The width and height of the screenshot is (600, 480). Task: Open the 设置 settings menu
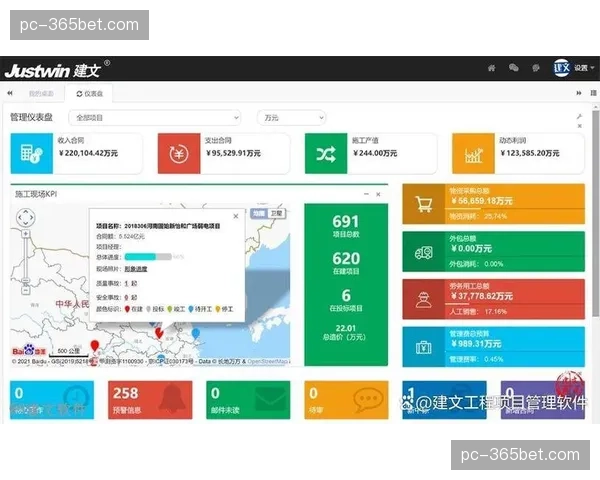tap(580, 68)
